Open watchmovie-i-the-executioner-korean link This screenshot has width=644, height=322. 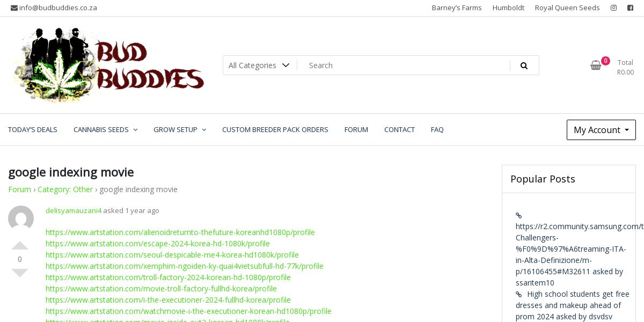click(x=188, y=311)
